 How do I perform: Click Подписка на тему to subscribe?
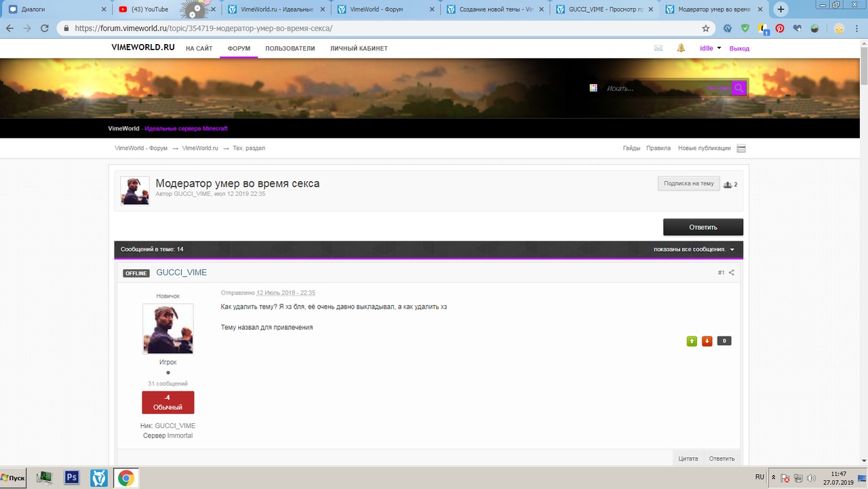[688, 183]
